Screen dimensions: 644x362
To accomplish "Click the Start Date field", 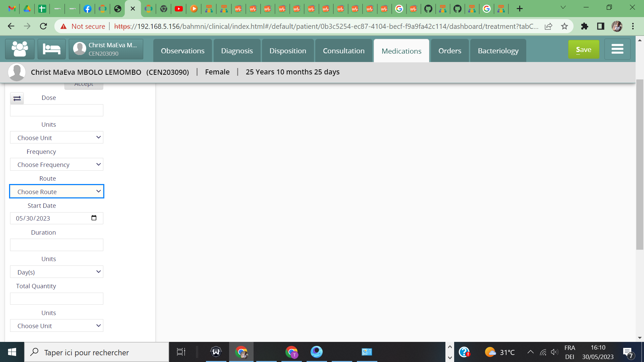I will [57, 218].
